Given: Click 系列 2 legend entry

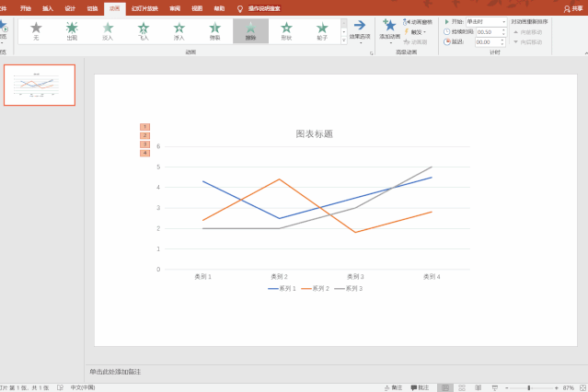Looking at the screenshot, I should (x=315, y=288).
